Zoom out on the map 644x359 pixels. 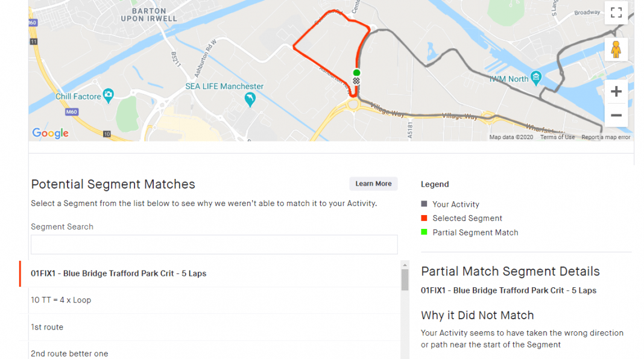click(616, 115)
